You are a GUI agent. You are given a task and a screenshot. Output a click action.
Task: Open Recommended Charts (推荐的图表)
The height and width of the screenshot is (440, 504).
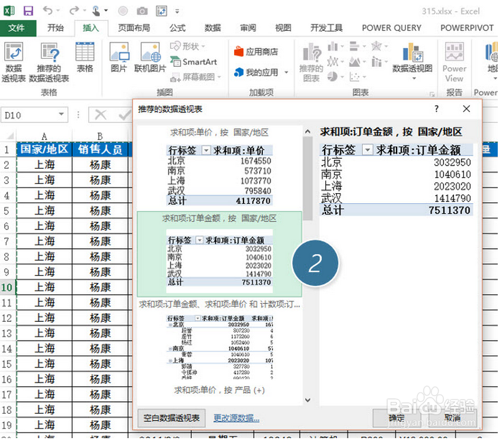(311, 62)
